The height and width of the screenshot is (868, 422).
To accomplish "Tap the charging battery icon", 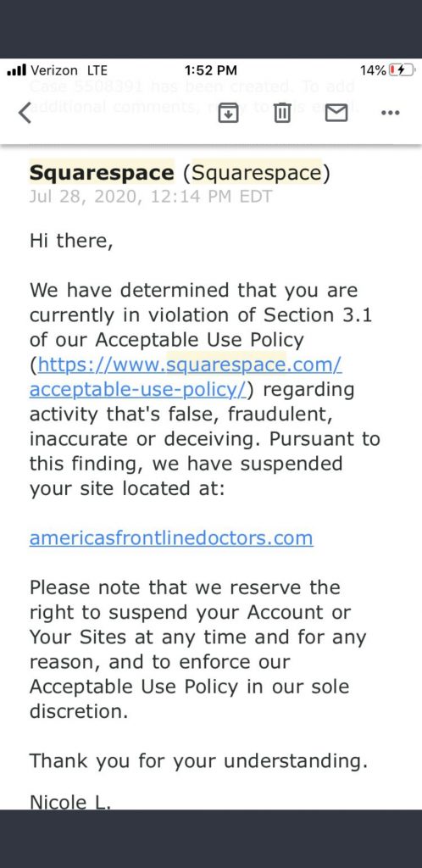I will [403, 70].
